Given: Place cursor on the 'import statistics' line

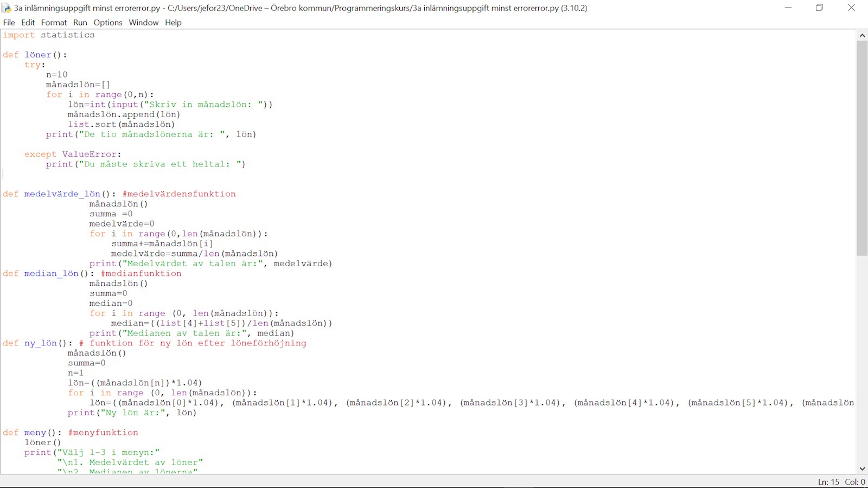Looking at the screenshot, I should click(x=49, y=35).
